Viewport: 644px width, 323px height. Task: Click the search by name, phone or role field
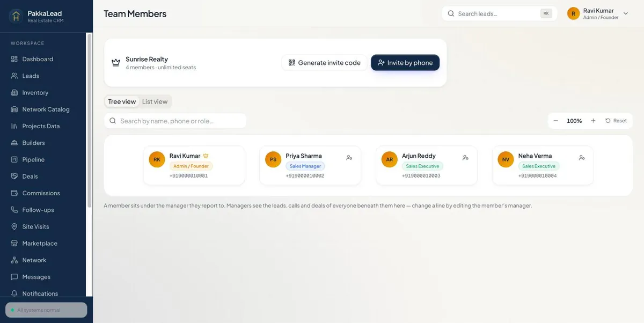(175, 121)
